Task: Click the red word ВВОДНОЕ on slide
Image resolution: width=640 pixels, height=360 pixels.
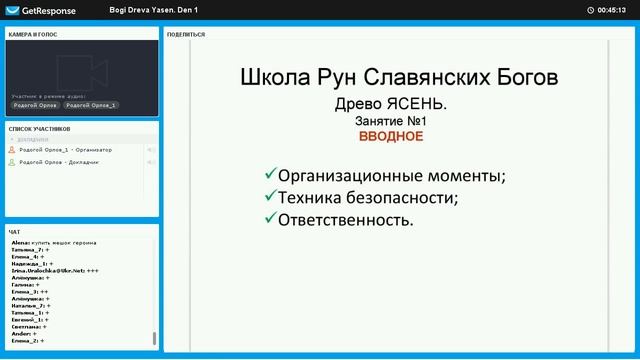Action: 391,136
